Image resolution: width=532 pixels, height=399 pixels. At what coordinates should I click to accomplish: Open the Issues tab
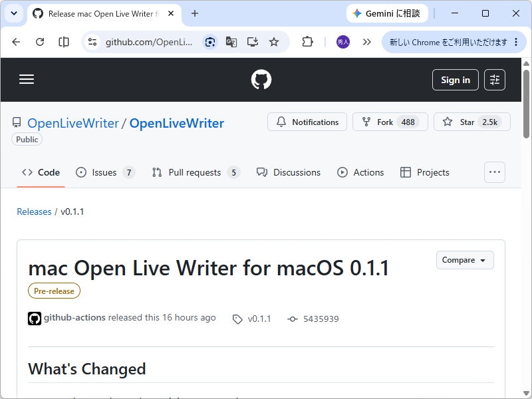click(x=105, y=172)
